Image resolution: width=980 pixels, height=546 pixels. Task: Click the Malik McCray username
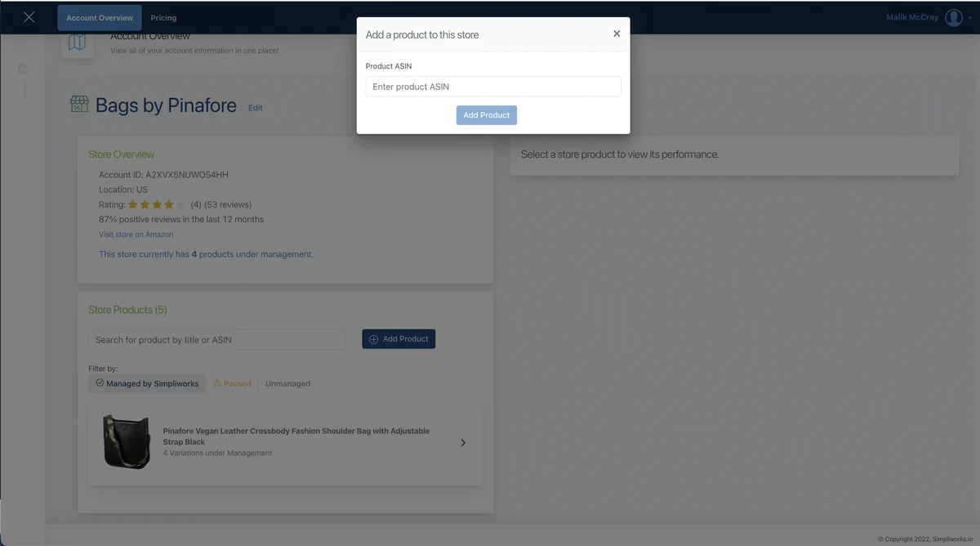pos(912,17)
